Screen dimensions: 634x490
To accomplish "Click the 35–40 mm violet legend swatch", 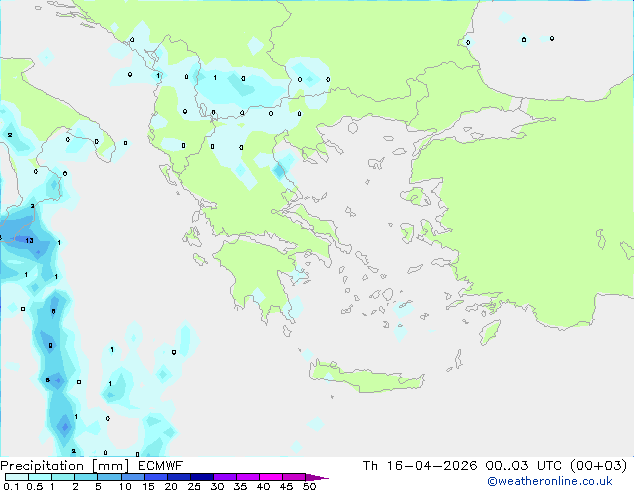I will click(247, 477).
